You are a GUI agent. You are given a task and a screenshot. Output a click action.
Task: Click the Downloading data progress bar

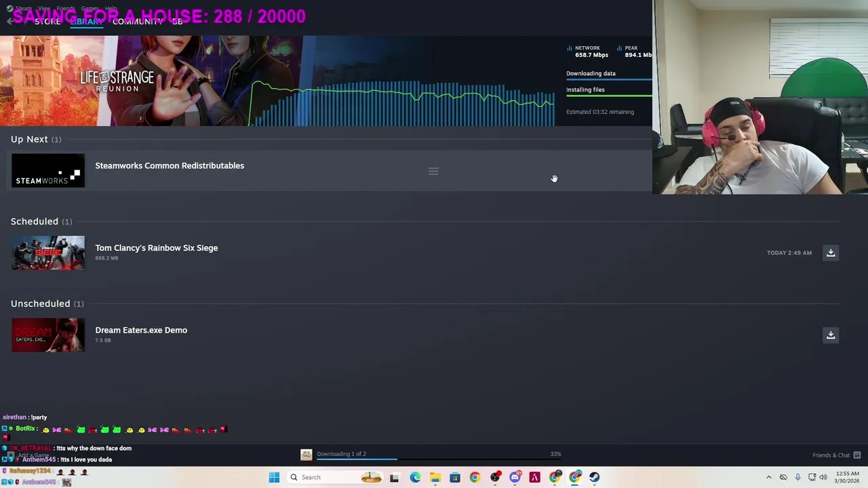tap(609, 80)
